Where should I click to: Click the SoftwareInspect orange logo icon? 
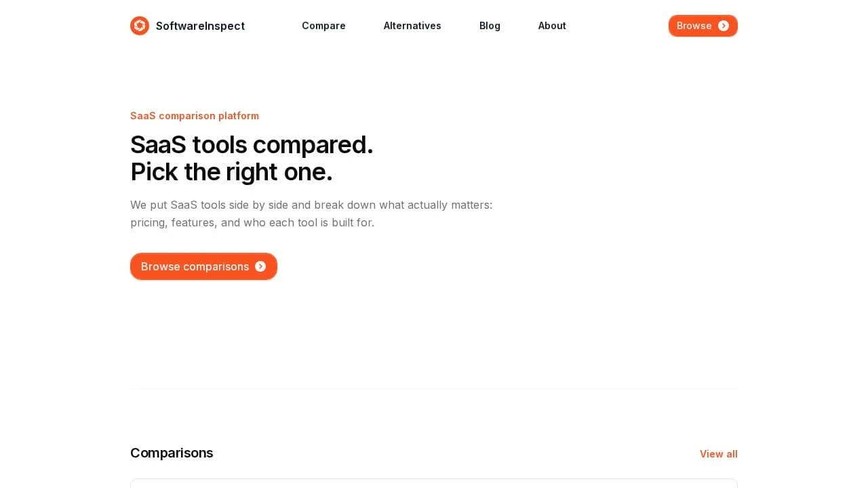coord(140,26)
